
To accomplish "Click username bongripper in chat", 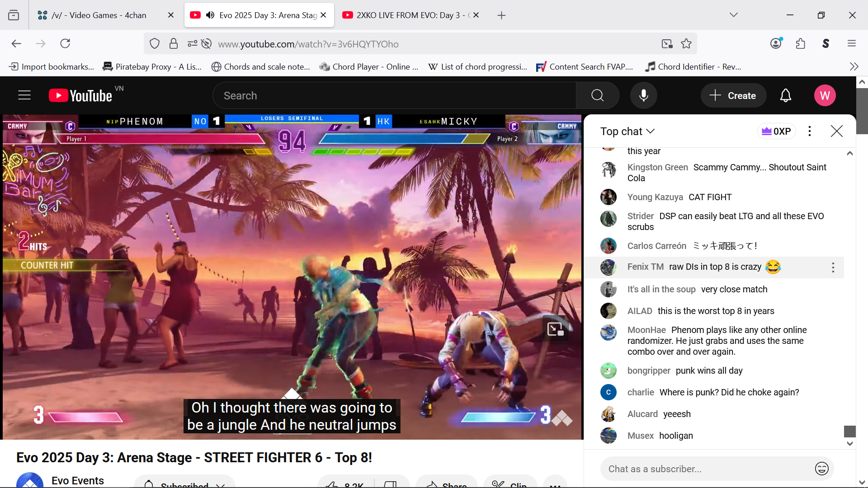I will pyautogui.click(x=649, y=371).
